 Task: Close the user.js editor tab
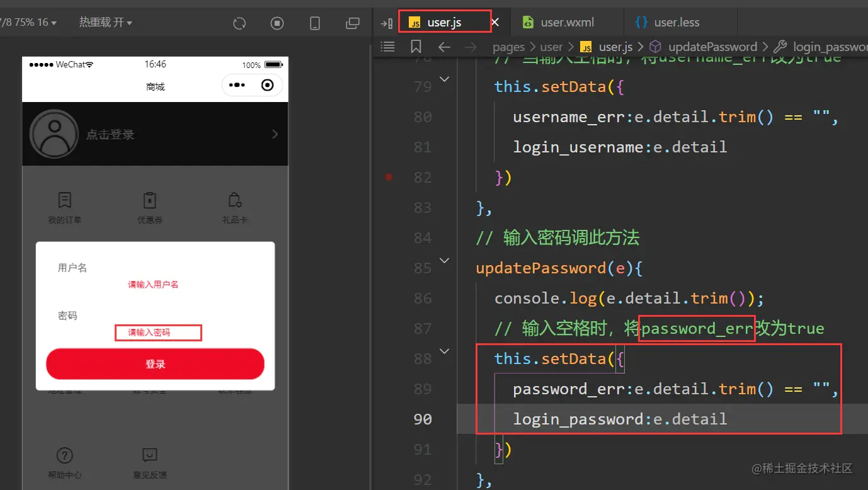(x=495, y=23)
